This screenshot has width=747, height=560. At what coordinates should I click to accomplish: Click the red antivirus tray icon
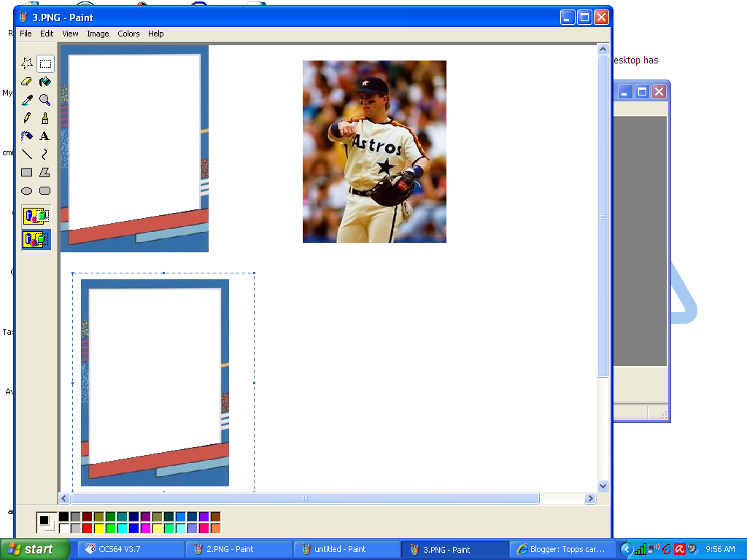(679, 550)
